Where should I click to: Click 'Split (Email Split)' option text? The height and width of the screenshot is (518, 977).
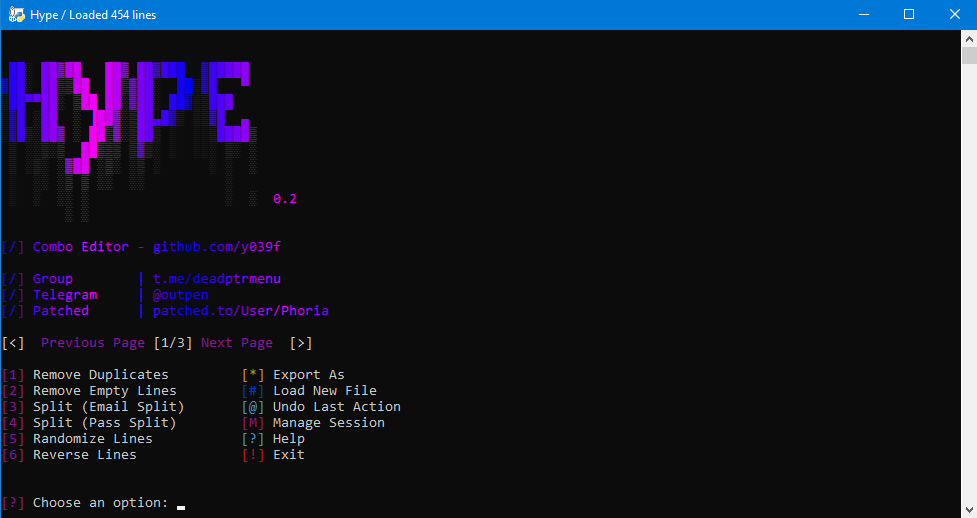[x=109, y=406]
